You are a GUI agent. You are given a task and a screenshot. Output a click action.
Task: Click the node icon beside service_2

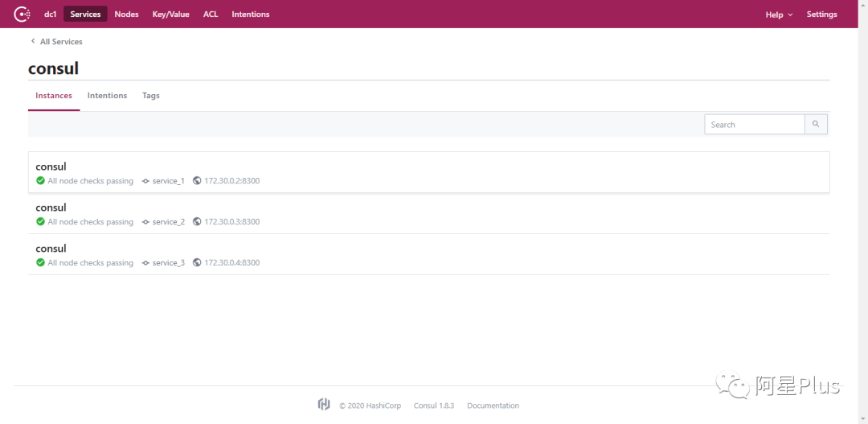click(145, 222)
